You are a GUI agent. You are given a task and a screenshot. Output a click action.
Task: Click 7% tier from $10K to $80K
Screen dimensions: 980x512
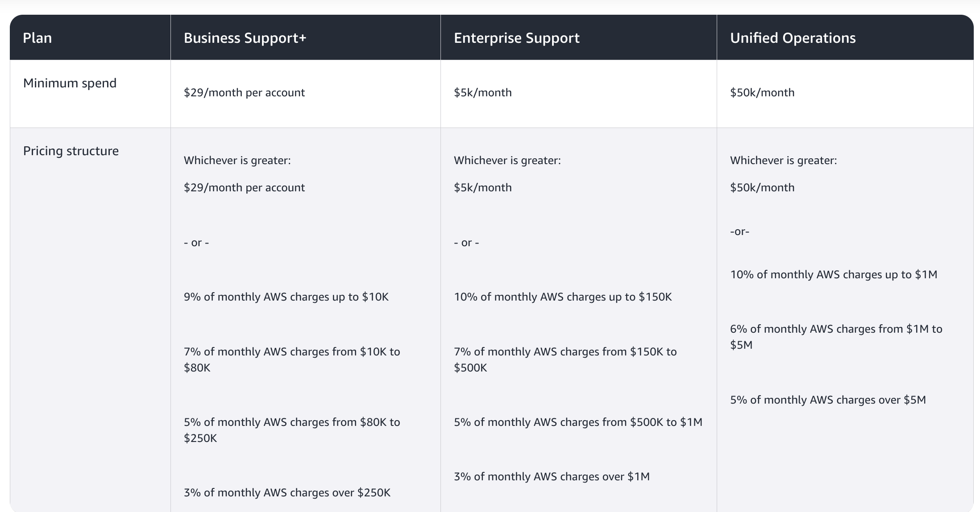[292, 359]
